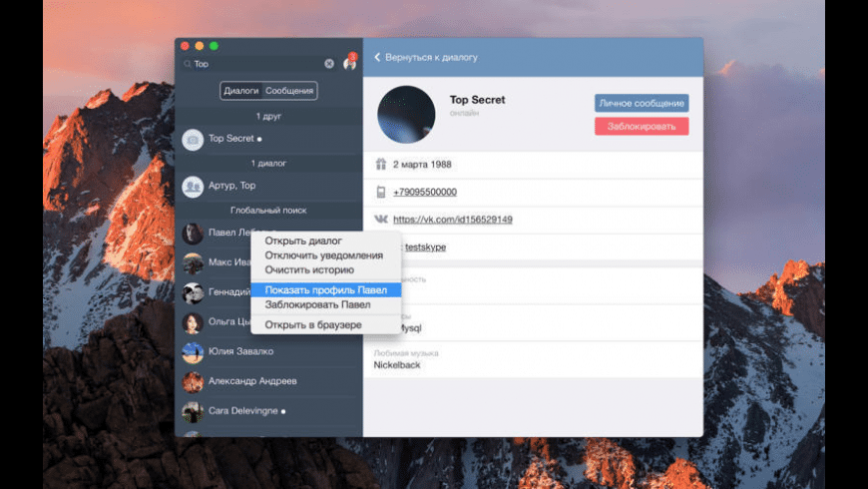The height and width of the screenshot is (489, 868).
Task: Click the VK logo icon
Action: tap(381, 219)
